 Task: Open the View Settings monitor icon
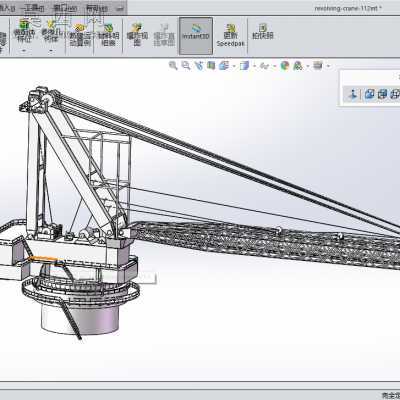point(318,65)
